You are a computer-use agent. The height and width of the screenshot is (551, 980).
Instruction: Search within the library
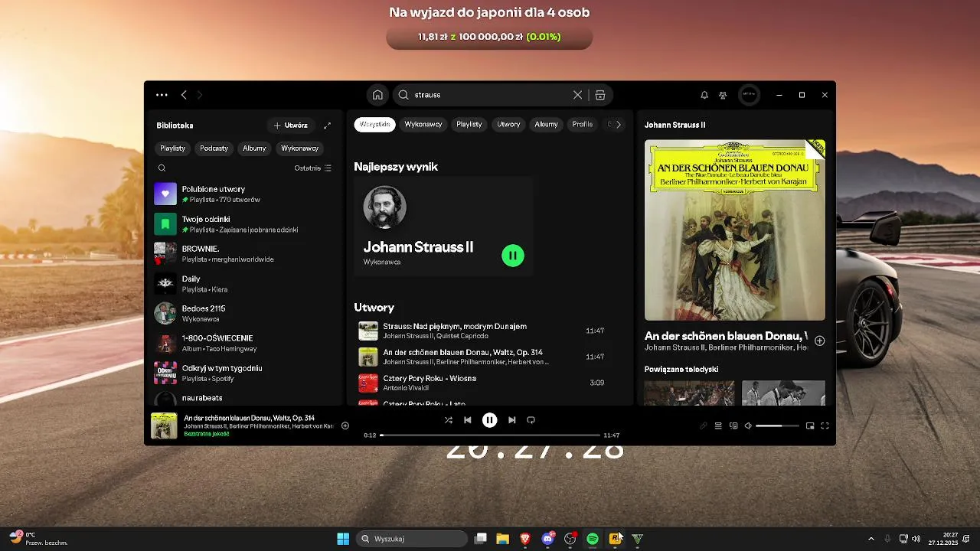(162, 168)
